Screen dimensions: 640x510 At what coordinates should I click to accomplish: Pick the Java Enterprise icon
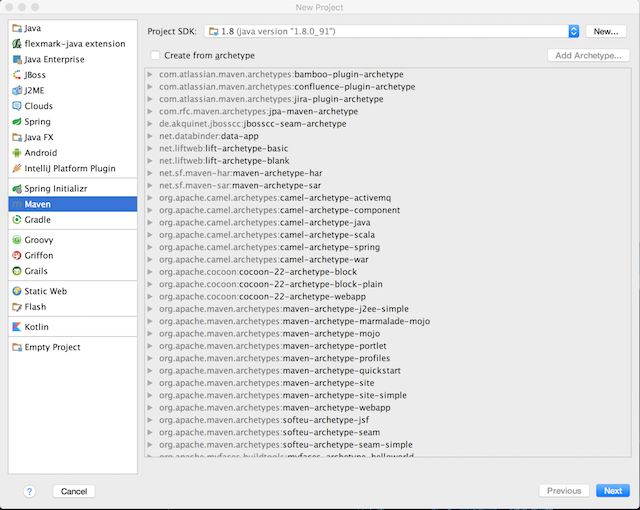17,60
